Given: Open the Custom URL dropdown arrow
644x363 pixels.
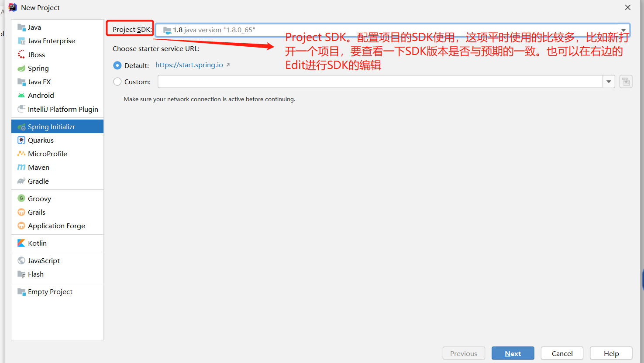Looking at the screenshot, I should click(609, 81).
